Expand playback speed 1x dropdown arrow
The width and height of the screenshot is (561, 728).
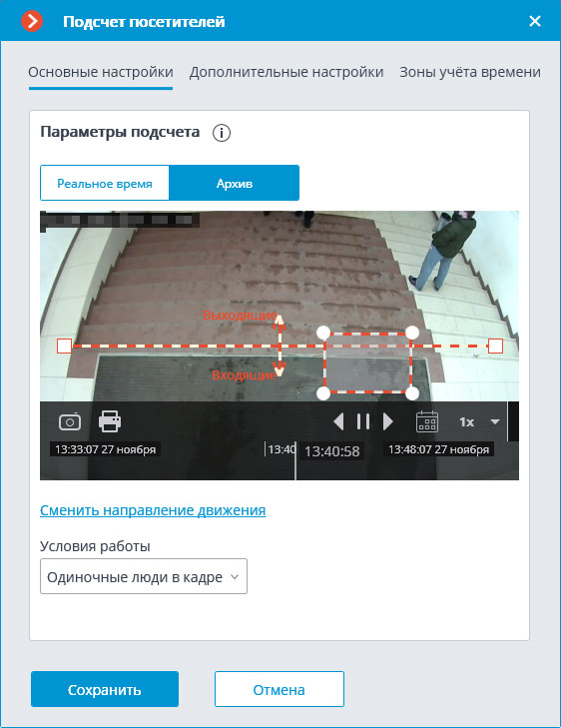(495, 422)
